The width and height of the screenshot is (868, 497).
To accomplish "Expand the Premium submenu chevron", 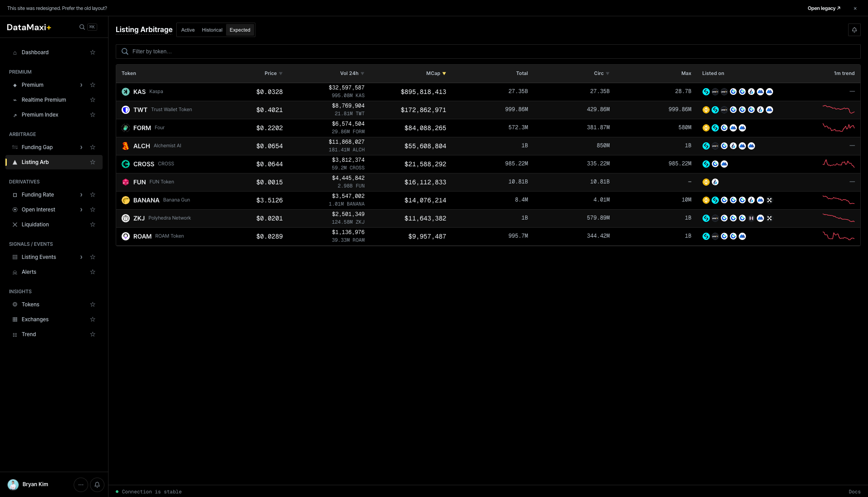I will [81, 85].
